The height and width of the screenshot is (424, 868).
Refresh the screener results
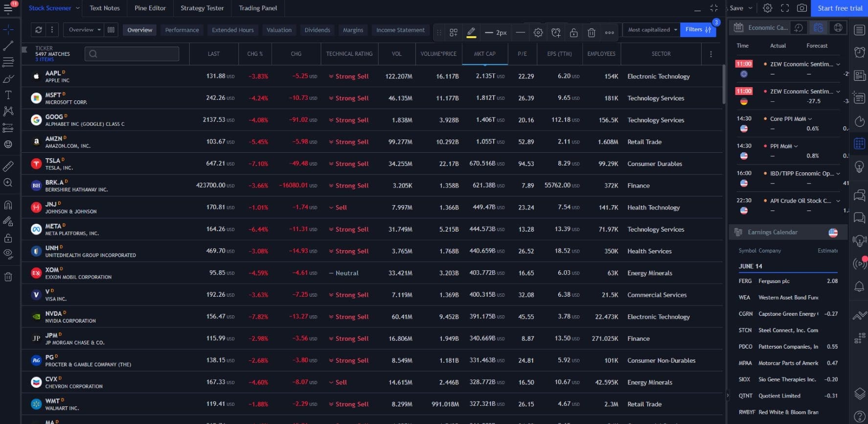(39, 30)
